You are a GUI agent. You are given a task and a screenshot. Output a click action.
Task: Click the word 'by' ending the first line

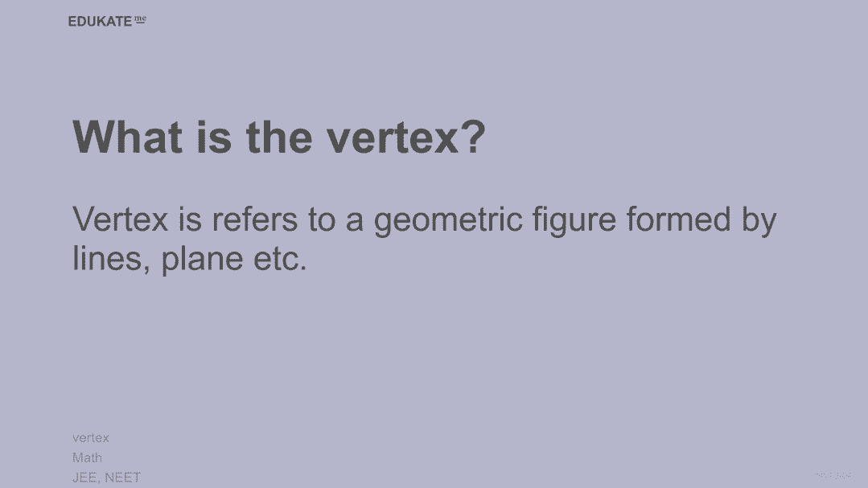tap(759, 220)
